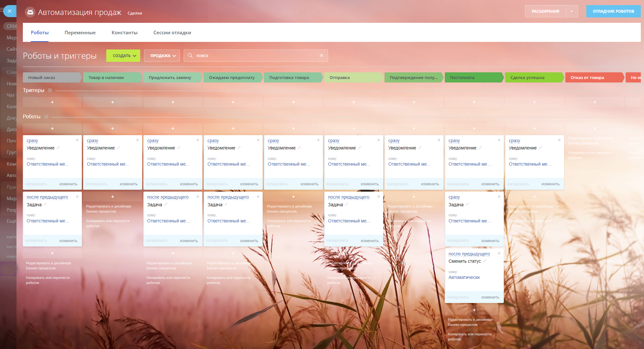The height and width of the screenshot is (349, 644).
Task: Rename the Уведомление robot in the Новый заказ column
Action: [x=58, y=148]
